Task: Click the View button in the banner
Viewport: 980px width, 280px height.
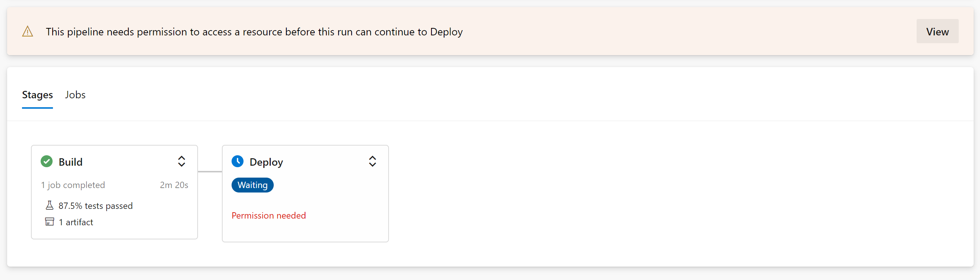Action: point(937,32)
